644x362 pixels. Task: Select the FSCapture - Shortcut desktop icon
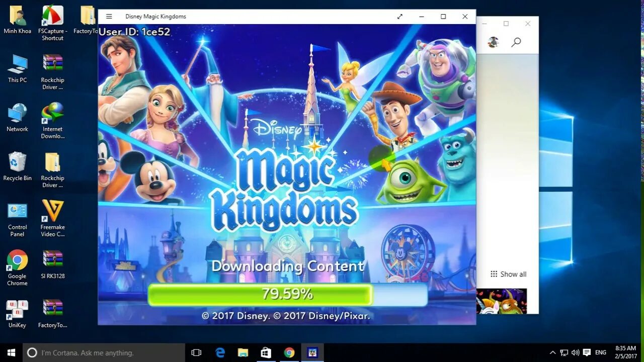53,23
